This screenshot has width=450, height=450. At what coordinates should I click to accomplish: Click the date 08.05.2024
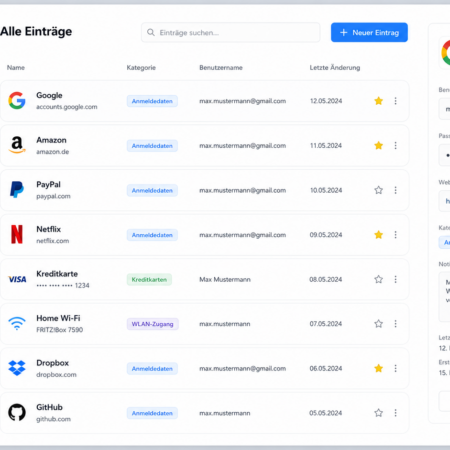326,279
